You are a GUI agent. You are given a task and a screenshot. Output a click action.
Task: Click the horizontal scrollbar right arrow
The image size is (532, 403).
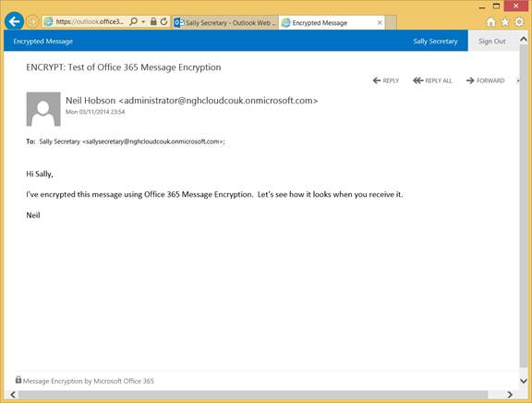point(510,395)
